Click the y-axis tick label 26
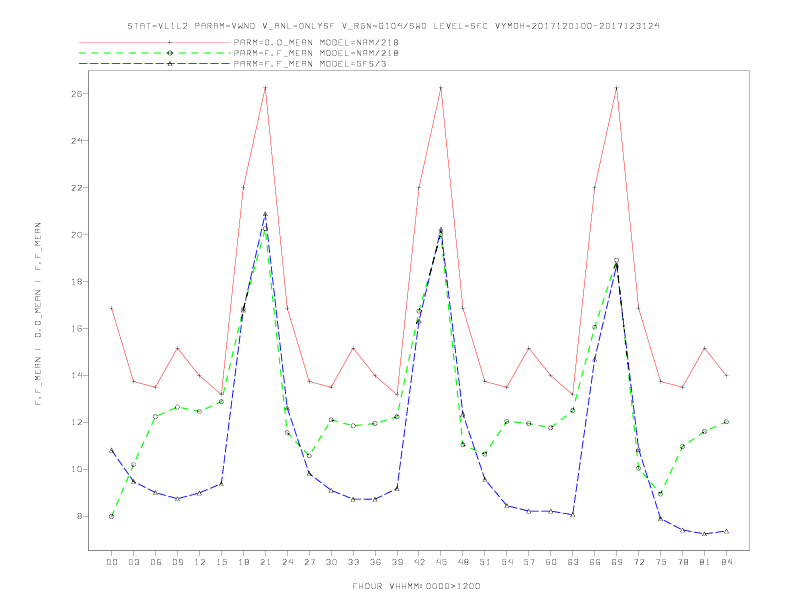Image resolution: width=792 pixels, height=612 pixels. point(77,94)
